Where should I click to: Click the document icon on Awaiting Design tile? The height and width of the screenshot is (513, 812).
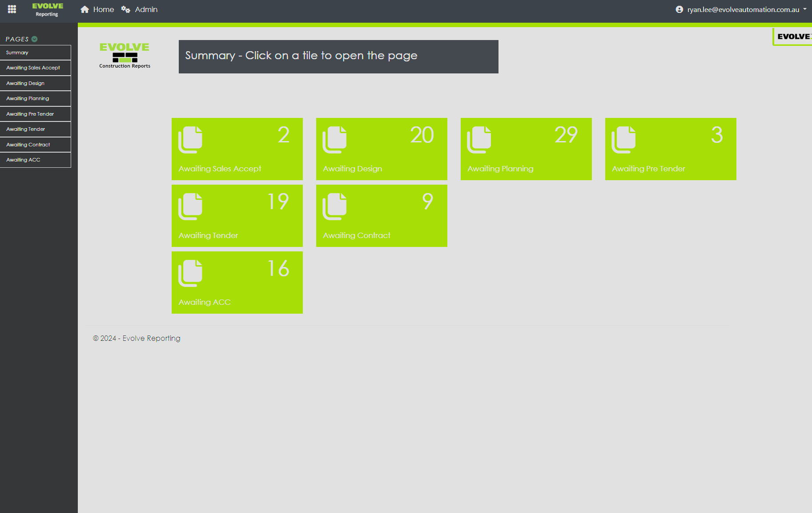334,140
